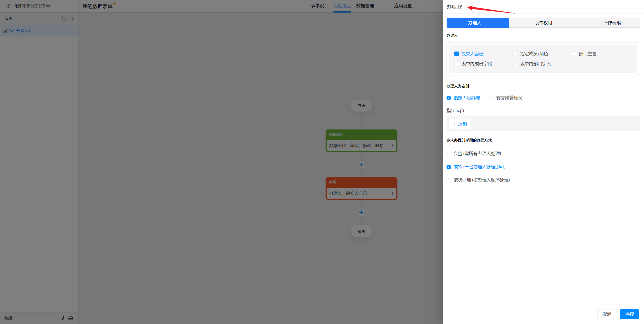The width and height of the screenshot is (644, 324).
Task: Click the edit icon next to 办理 title
Action: click(460, 7)
